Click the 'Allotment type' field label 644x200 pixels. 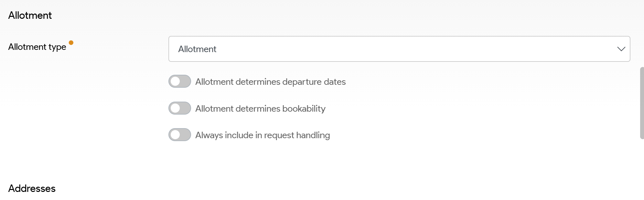37,47
